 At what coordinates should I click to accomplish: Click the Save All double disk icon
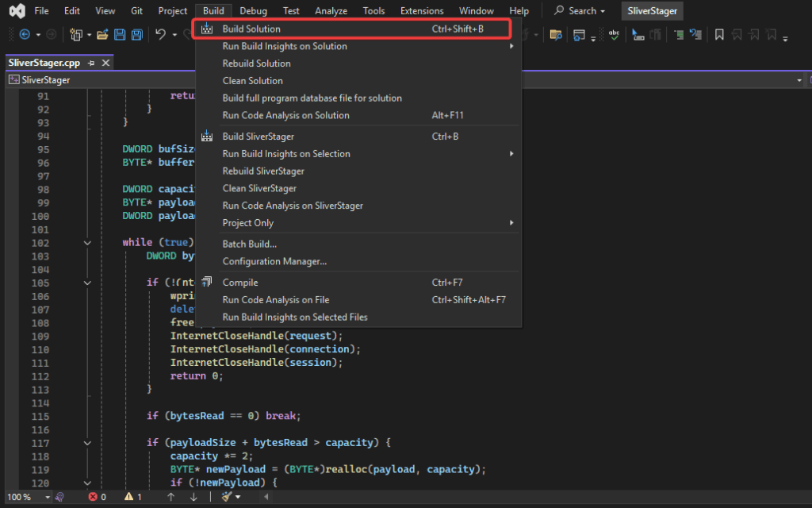[x=136, y=35]
